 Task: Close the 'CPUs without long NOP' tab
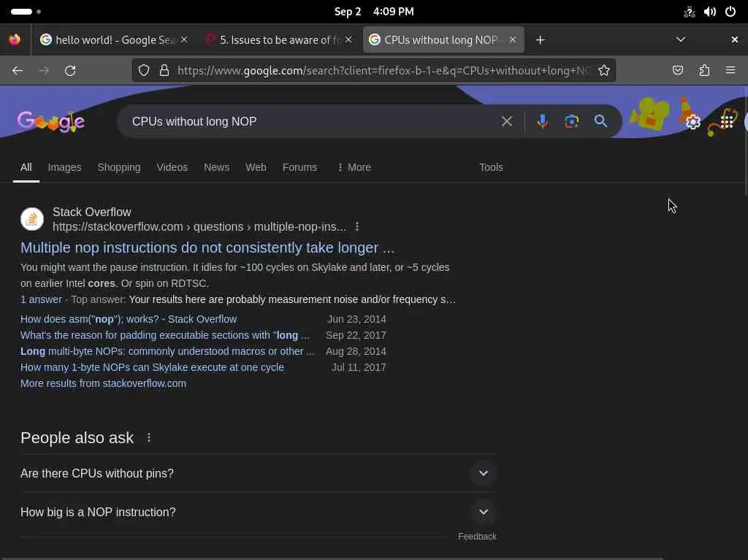click(x=512, y=39)
